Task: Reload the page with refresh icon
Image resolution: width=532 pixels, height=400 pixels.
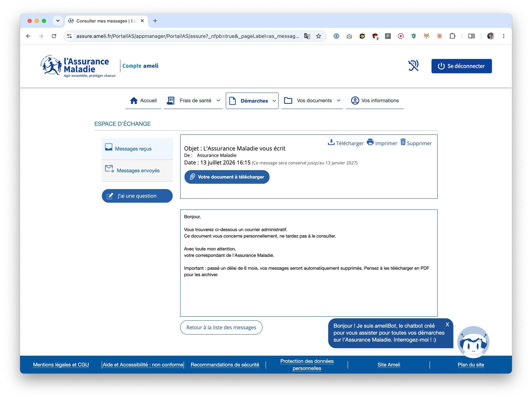Action: [54, 36]
